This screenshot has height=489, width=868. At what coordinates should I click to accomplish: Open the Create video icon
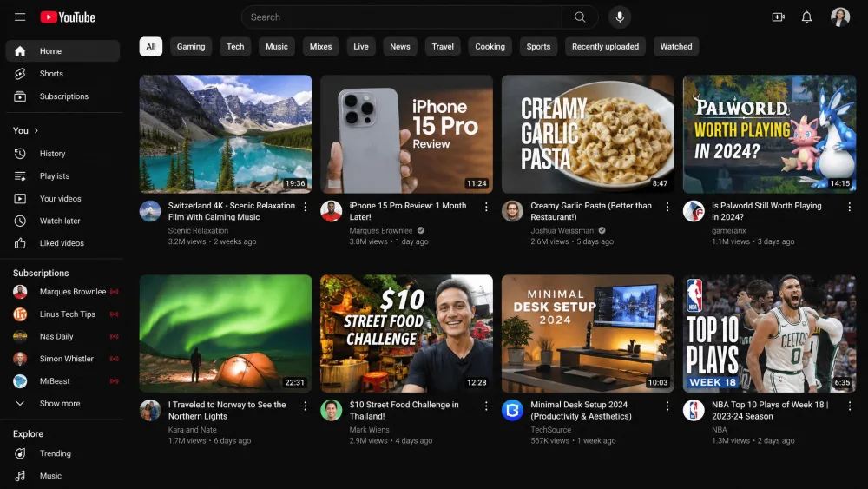[x=779, y=17]
